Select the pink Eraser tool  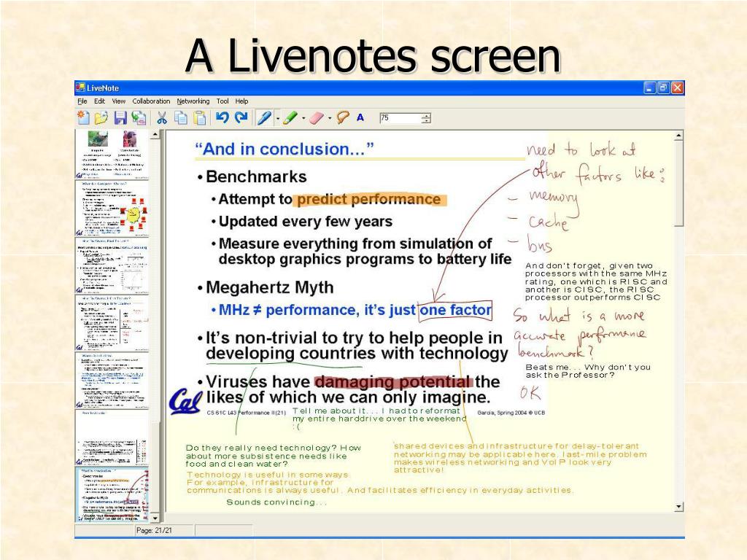(317, 117)
